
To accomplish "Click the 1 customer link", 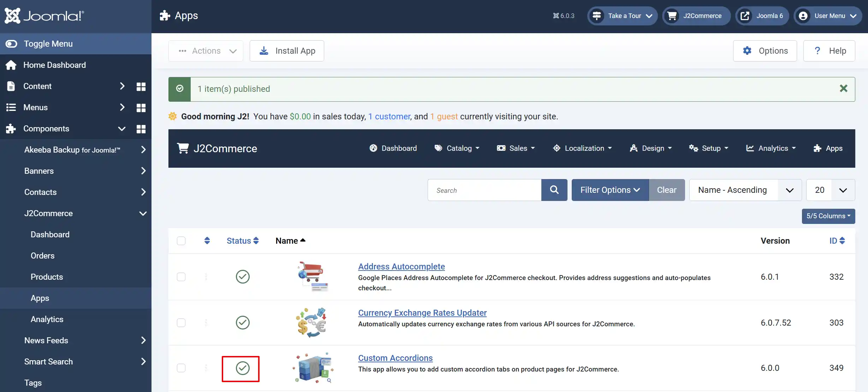I will [x=389, y=117].
